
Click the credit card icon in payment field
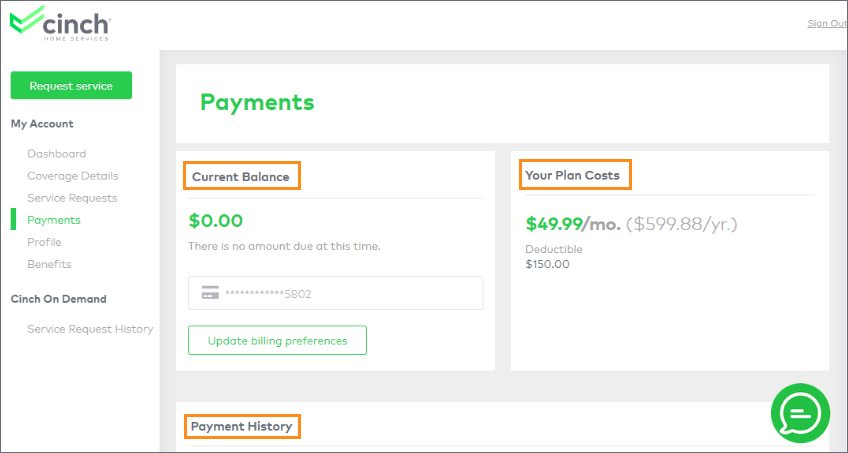pyautogui.click(x=210, y=293)
